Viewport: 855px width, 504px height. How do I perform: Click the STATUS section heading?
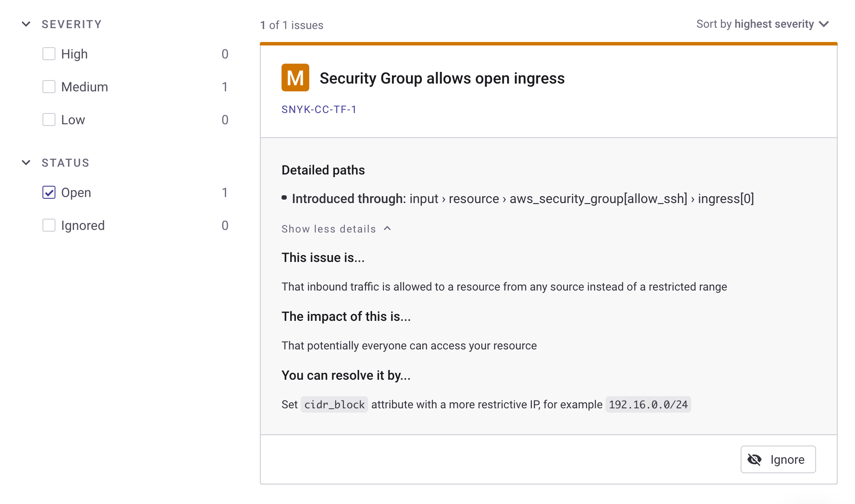65,163
